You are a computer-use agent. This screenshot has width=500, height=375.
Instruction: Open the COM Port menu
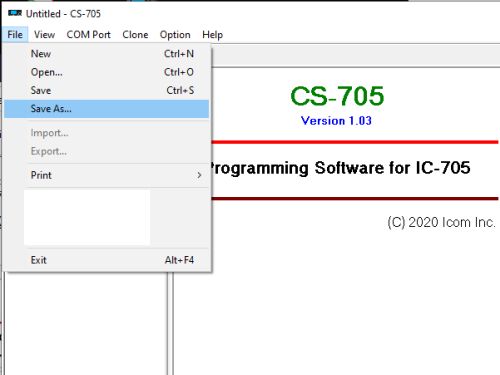click(88, 34)
